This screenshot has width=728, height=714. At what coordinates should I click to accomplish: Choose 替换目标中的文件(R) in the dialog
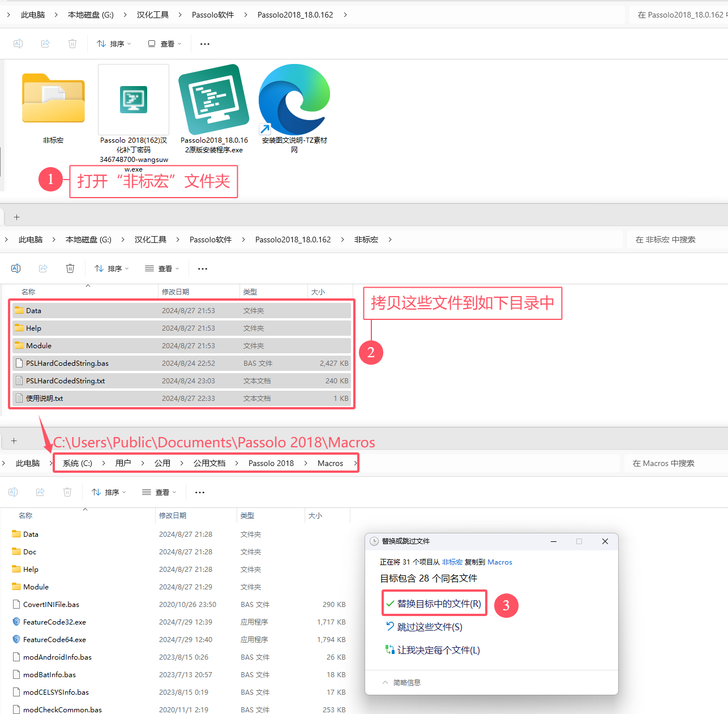[x=434, y=604]
